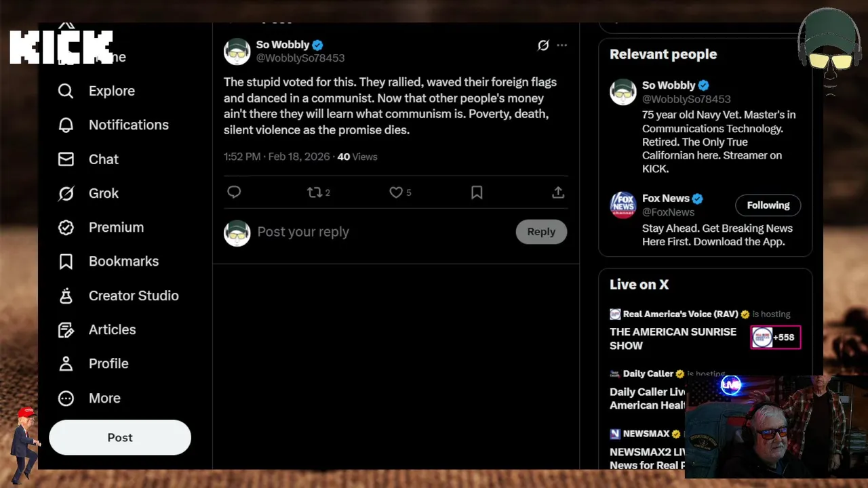Open the Grok icon on the post header
The image size is (868, 488).
coord(543,45)
